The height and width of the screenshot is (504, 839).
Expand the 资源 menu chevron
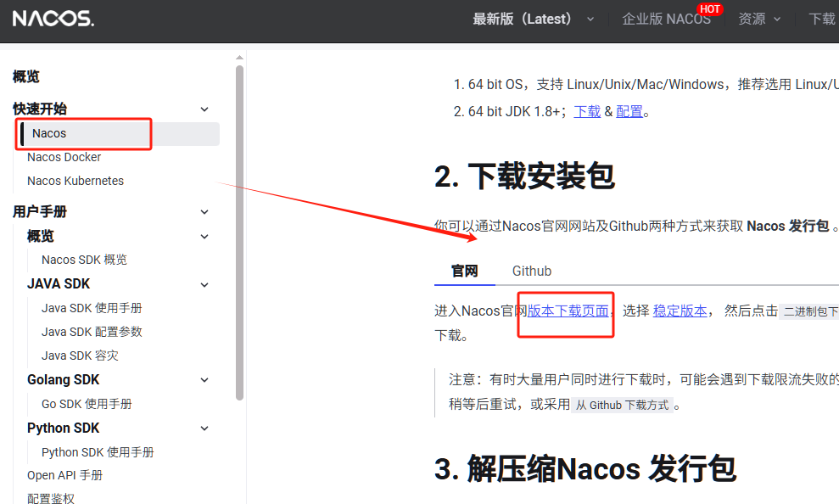(777, 20)
